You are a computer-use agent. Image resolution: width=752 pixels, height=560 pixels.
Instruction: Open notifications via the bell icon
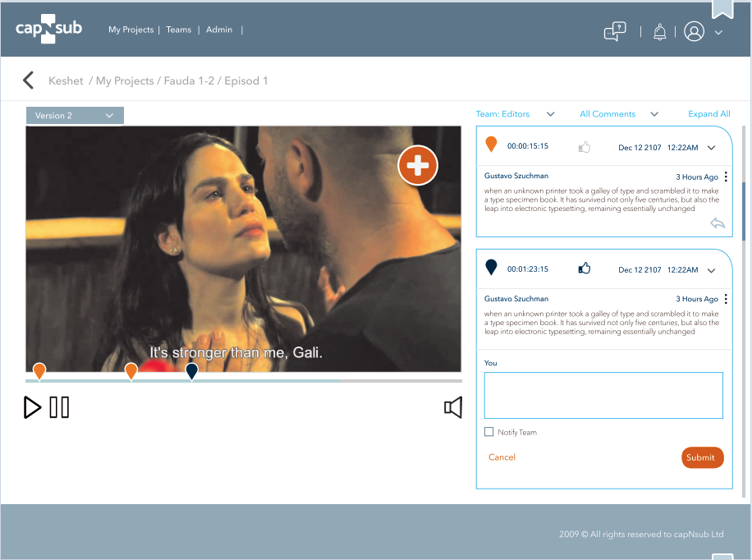click(x=659, y=32)
